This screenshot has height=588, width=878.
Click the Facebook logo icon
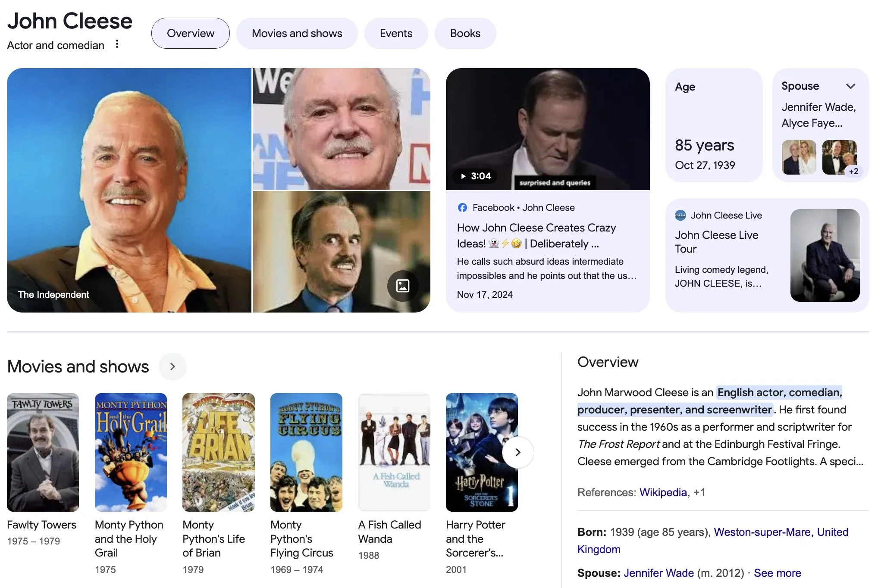pyautogui.click(x=462, y=208)
